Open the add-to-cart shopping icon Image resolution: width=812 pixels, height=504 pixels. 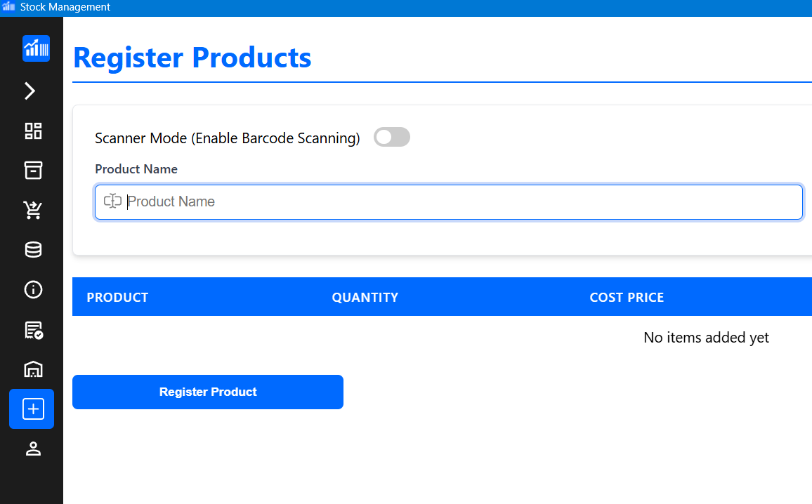pyautogui.click(x=33, y=210)
